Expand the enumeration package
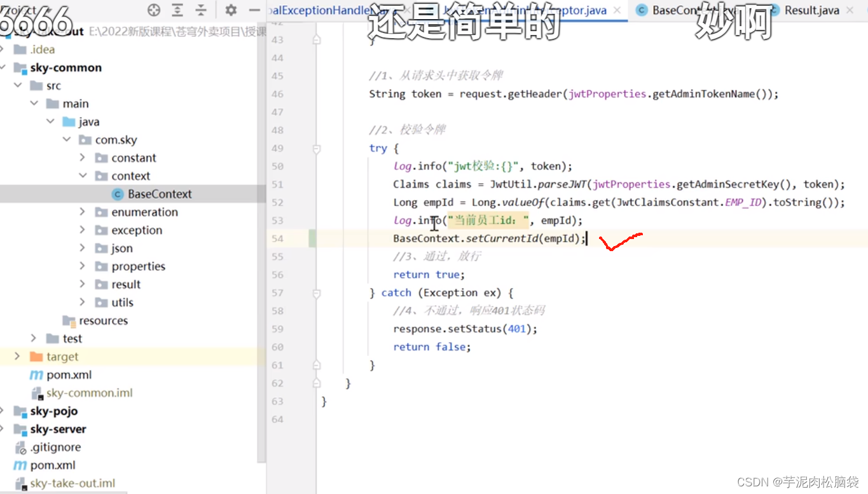Screen dimensions: 868x494 (83, 212)
